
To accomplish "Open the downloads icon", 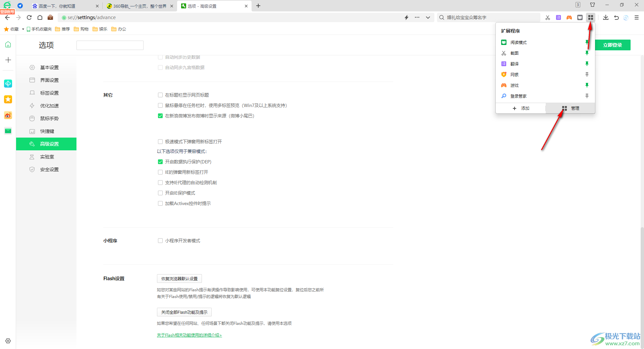I will pyautogui.click(x=606, y=17).
